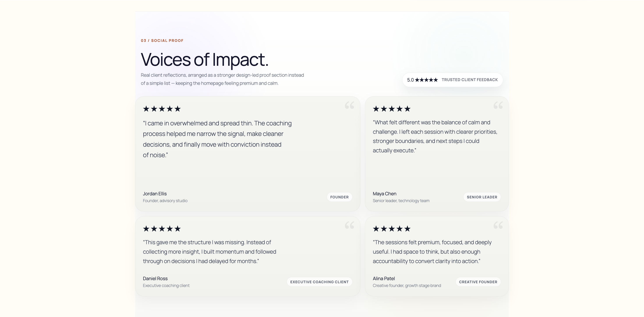Click the Trusted Client Feedback label

pyautogui.click(x=469, y=80)
